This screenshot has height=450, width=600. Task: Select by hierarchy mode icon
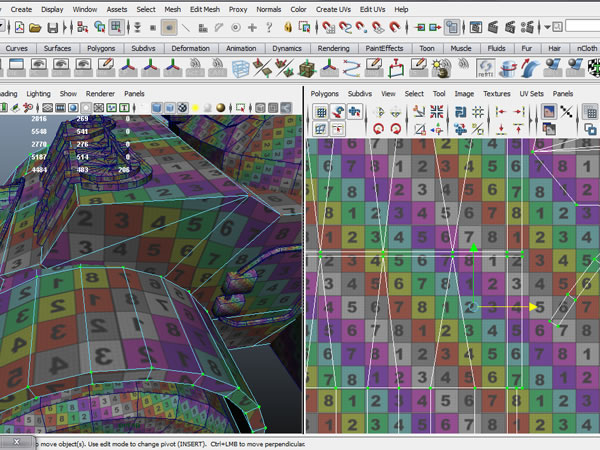[x=82, y=27]
